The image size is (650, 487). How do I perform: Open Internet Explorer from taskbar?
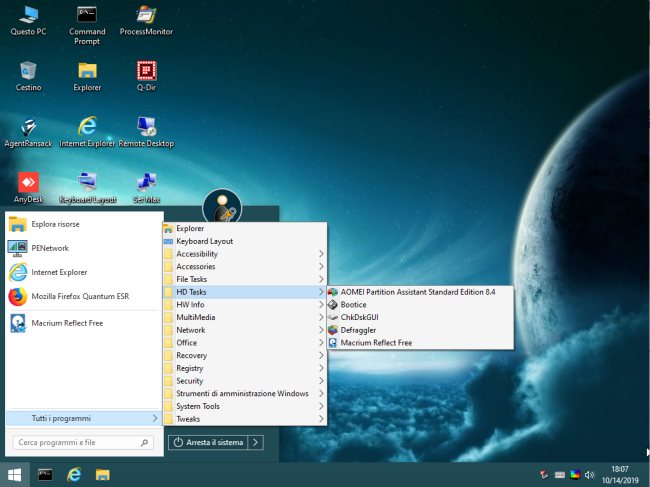click(x=74, y=475)
